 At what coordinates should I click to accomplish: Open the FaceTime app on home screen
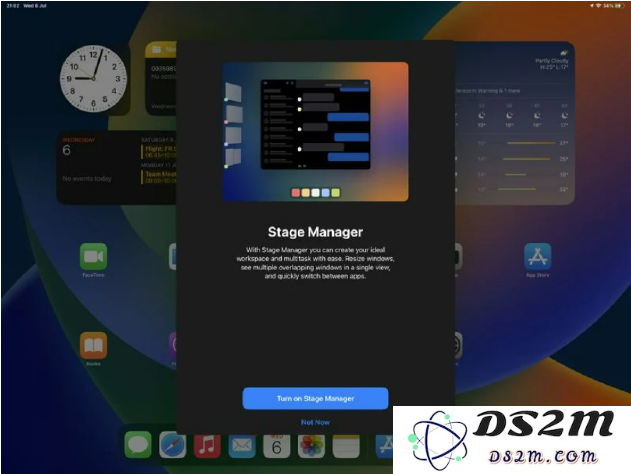click(93, 256)
